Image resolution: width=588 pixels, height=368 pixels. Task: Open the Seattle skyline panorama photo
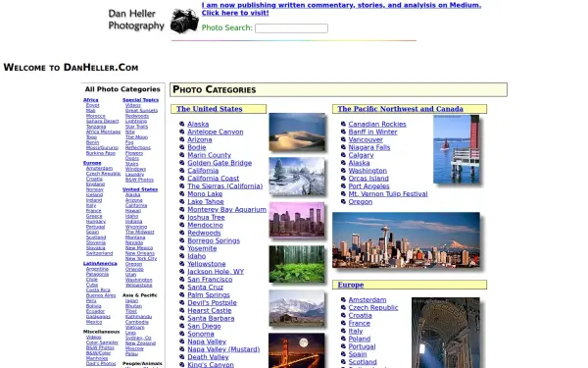pos(406,240)
